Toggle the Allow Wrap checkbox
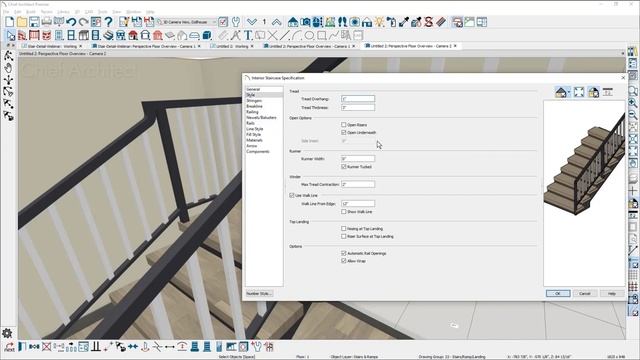Screen dimensions: 640x360 click(344, 260)
